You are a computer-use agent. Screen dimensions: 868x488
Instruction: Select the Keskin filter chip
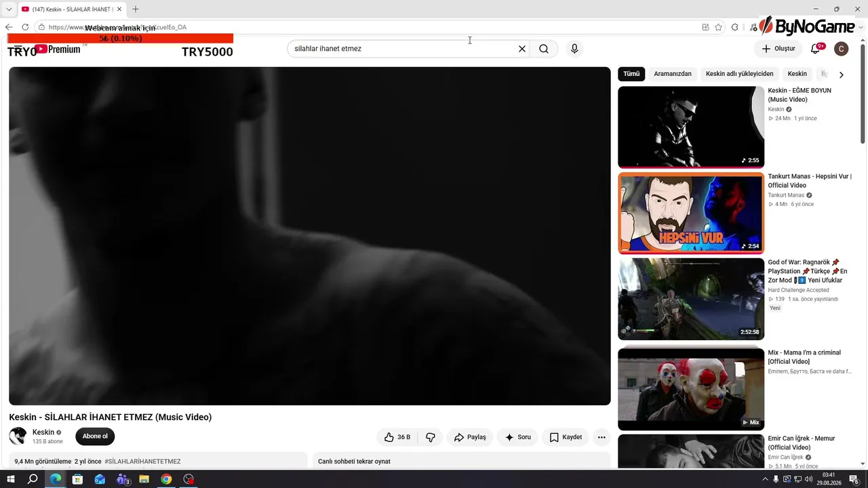[x=797, y=74]
